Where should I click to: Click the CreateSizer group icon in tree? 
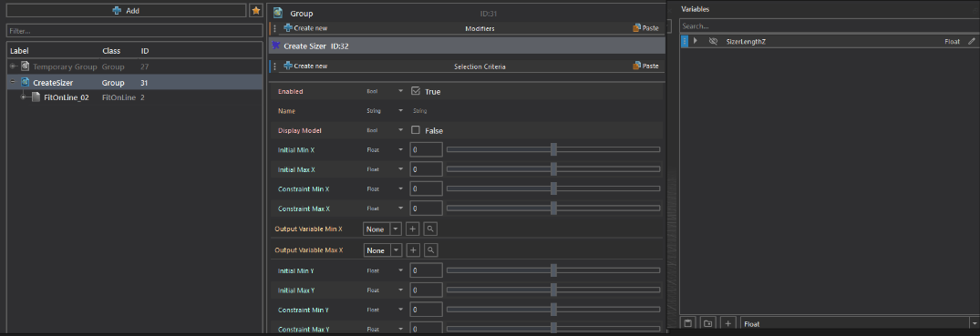pyautogui.click(x=25, y=83)
